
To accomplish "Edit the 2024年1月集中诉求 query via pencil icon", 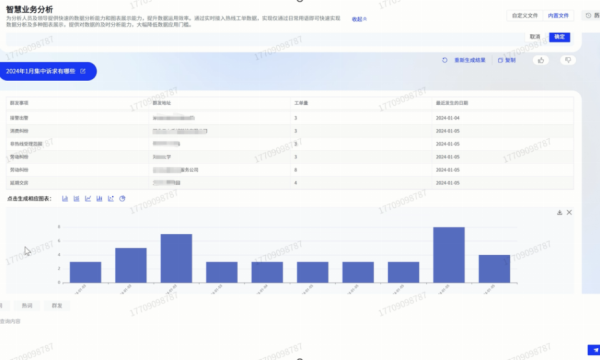I will 83,71.
